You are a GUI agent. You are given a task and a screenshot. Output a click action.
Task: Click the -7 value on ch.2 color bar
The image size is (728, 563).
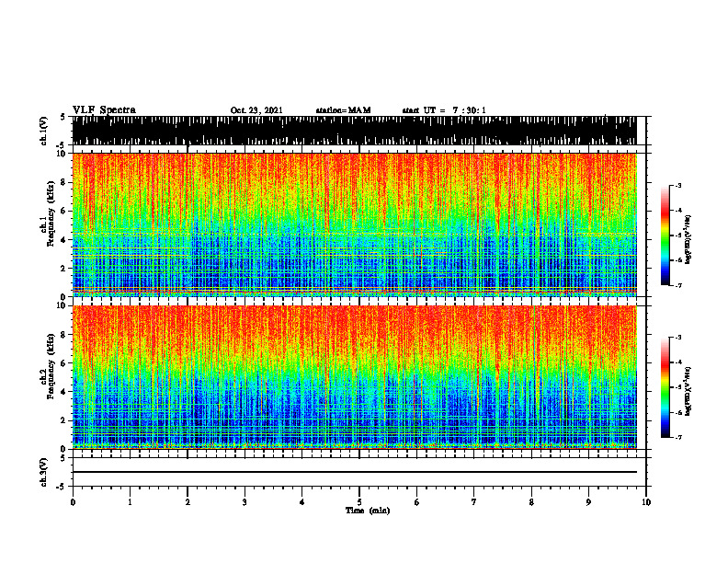(x=677, y=438)
